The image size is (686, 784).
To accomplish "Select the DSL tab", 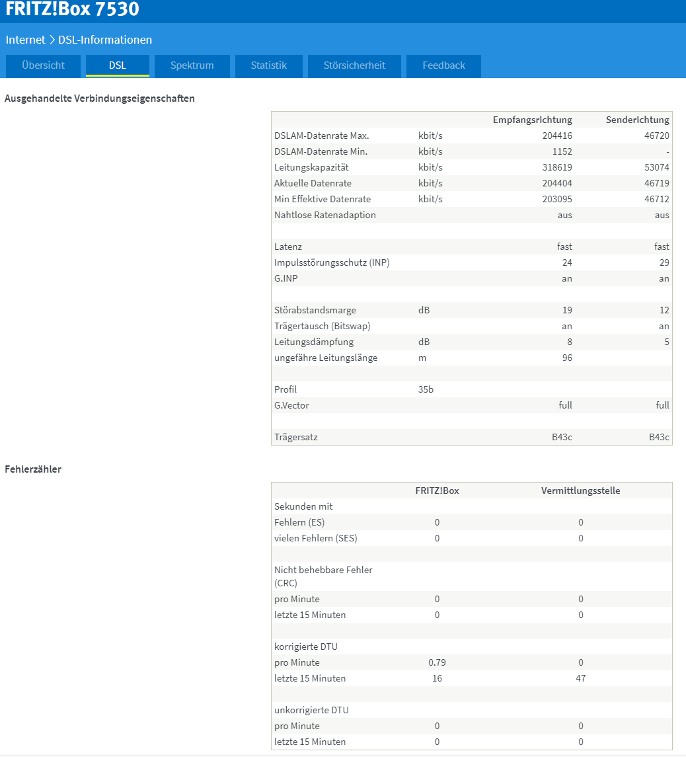I will pyautogui.click(x=118, y=65).
